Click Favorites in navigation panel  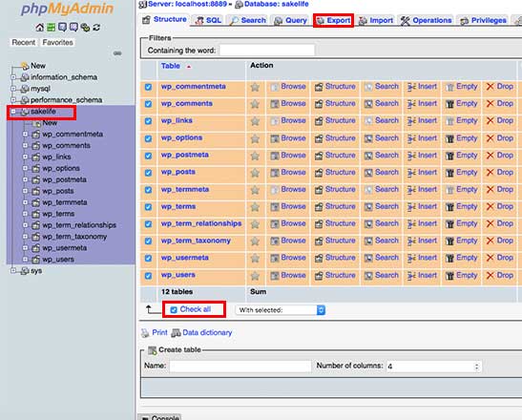click(57, 43)
